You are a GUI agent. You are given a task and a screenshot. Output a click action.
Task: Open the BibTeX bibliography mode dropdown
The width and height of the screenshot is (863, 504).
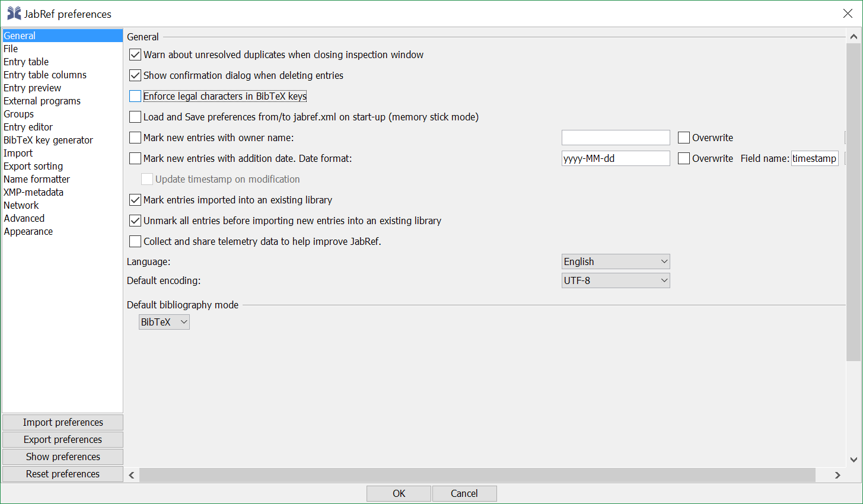click(x=164, y=322)
